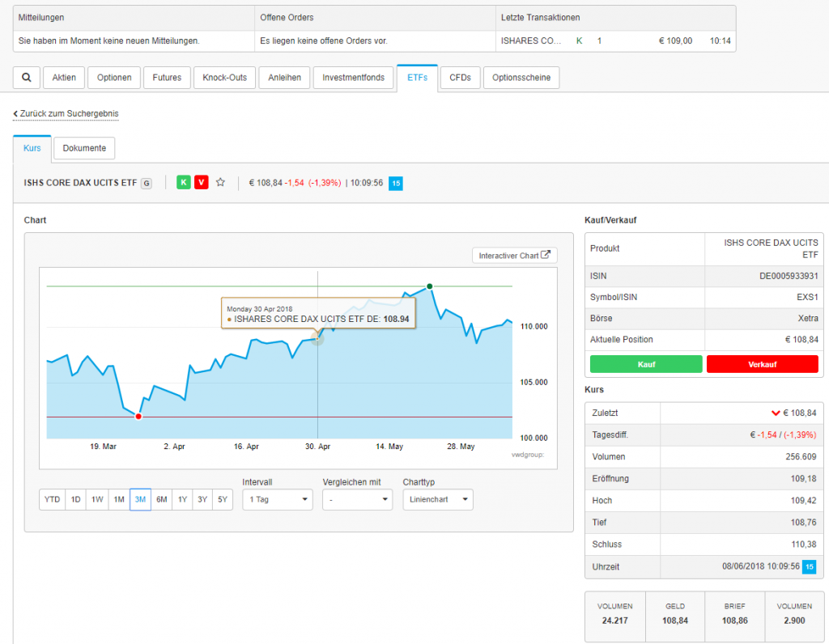
Task: Expand the Vergleichen mit dropdown
Action: point(357,500)
